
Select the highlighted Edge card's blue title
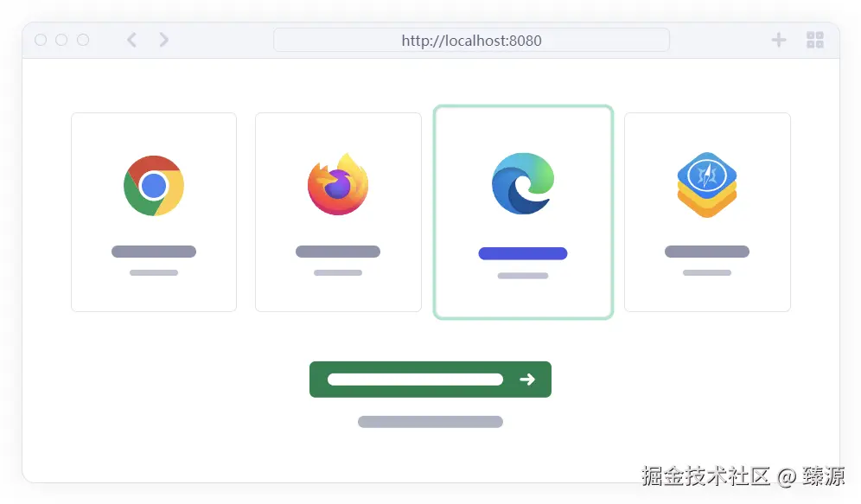[x=523, y=253]
